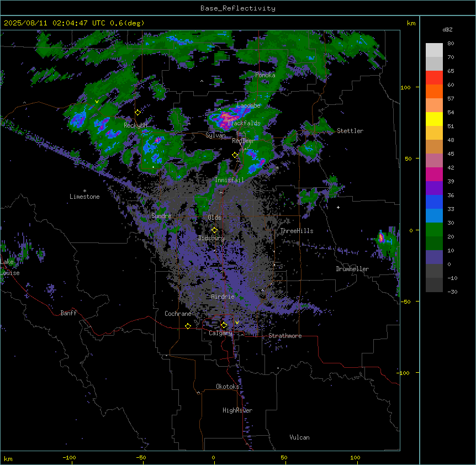Click the Base_Reflectivity title

click(238, 8)
